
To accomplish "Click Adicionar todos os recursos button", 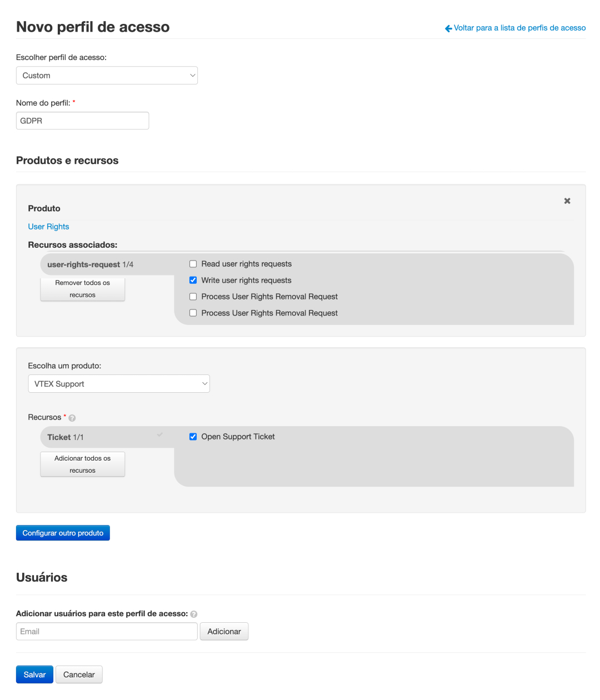I will pyautogui.click(x=83, y=464).
